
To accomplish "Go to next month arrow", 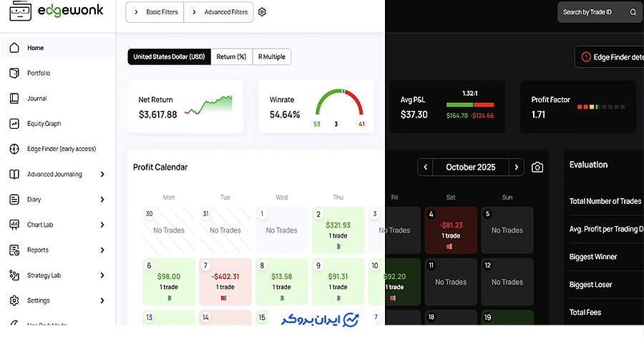I will click(516, 167).
